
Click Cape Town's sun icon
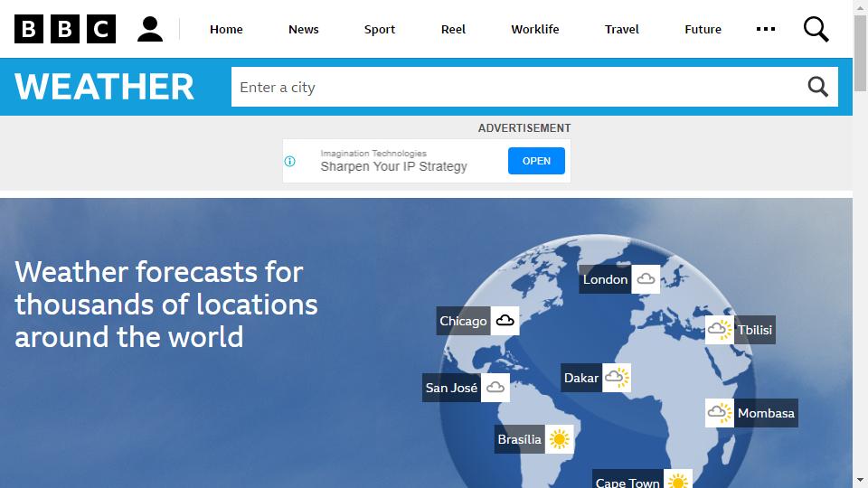click(677, 479)
